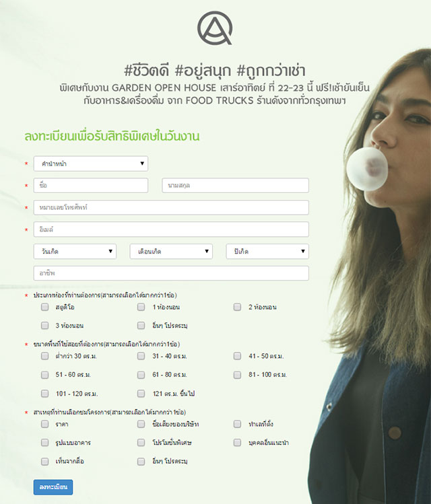The width and height of the screenshot is (431, 504).
Task: Open the คำนำหน้า title dropdown
Action: click(x=91, y=164)
